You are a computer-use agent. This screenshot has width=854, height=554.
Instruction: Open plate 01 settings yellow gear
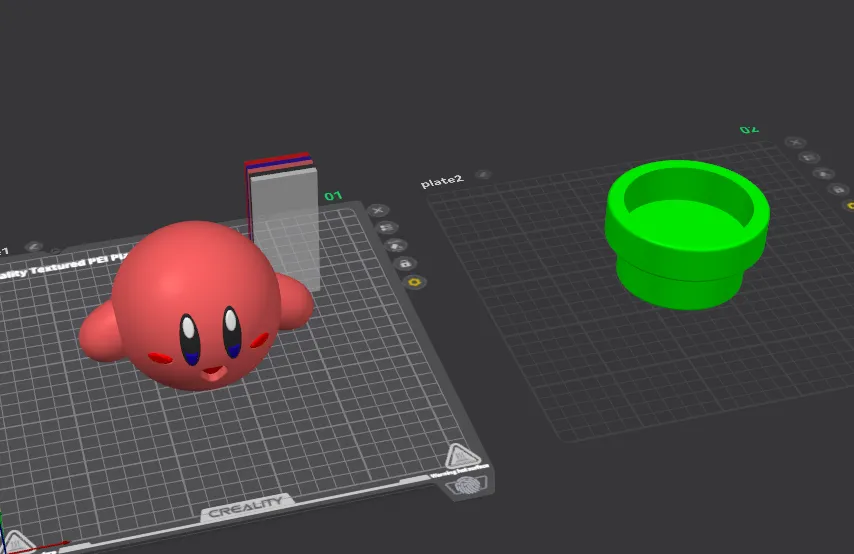coord(414,282)
